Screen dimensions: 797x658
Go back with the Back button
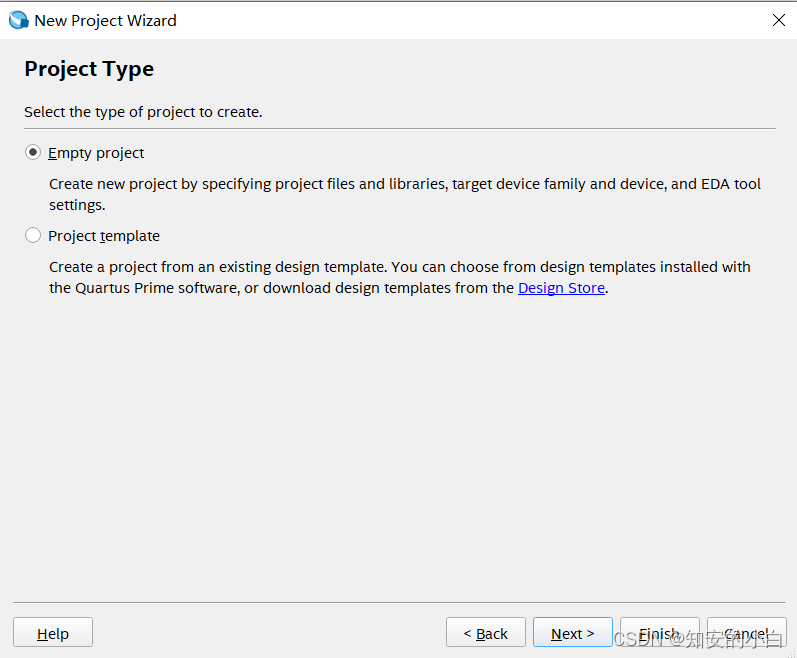coord(486,633)
